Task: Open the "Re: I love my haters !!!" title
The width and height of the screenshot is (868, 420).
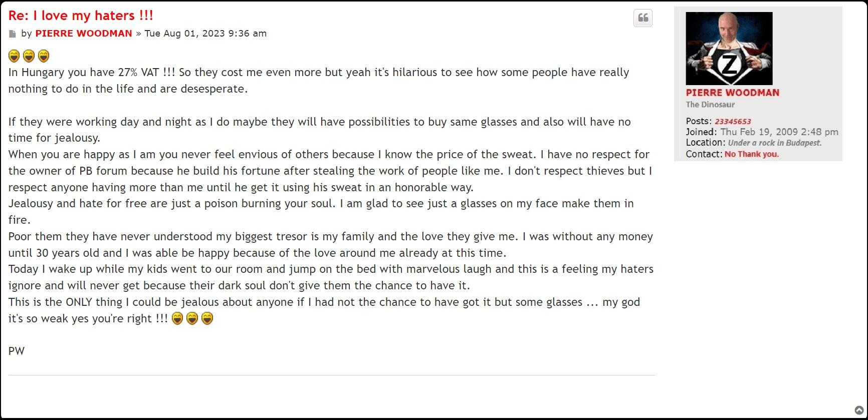Action: click(81, 16)
